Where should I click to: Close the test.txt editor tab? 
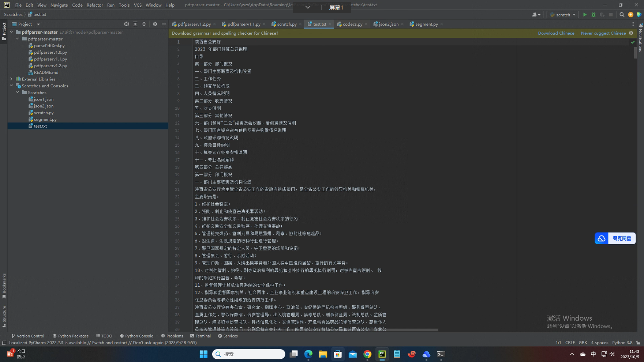tap(330, 24)
